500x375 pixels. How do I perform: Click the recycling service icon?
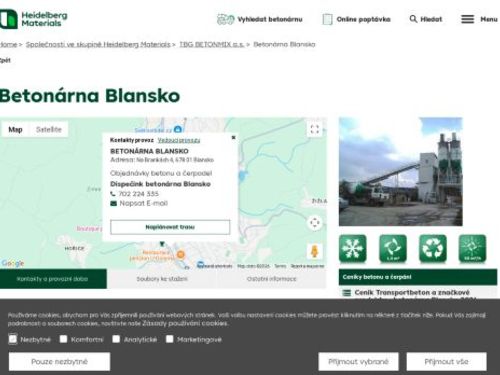tap(433, 248)
